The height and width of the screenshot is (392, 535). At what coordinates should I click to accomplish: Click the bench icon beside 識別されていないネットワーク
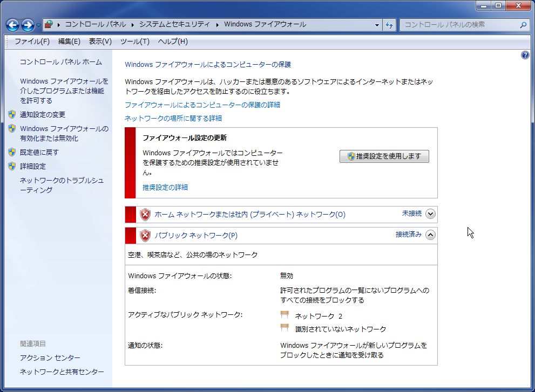click(285, 328)
